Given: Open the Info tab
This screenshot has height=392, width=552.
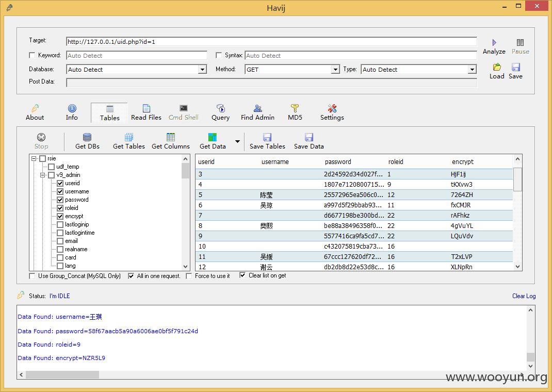Looking at the screenshot, I should tap(72, 112).
